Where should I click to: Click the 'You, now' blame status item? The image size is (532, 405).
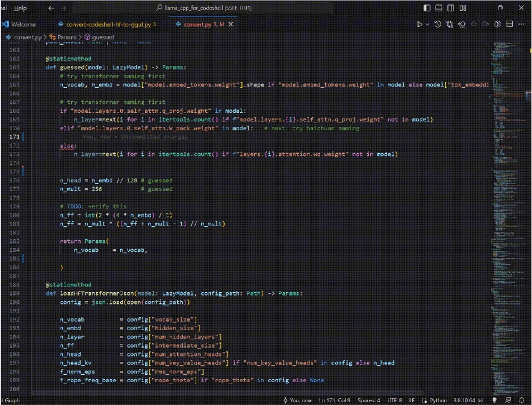point(297,400)
